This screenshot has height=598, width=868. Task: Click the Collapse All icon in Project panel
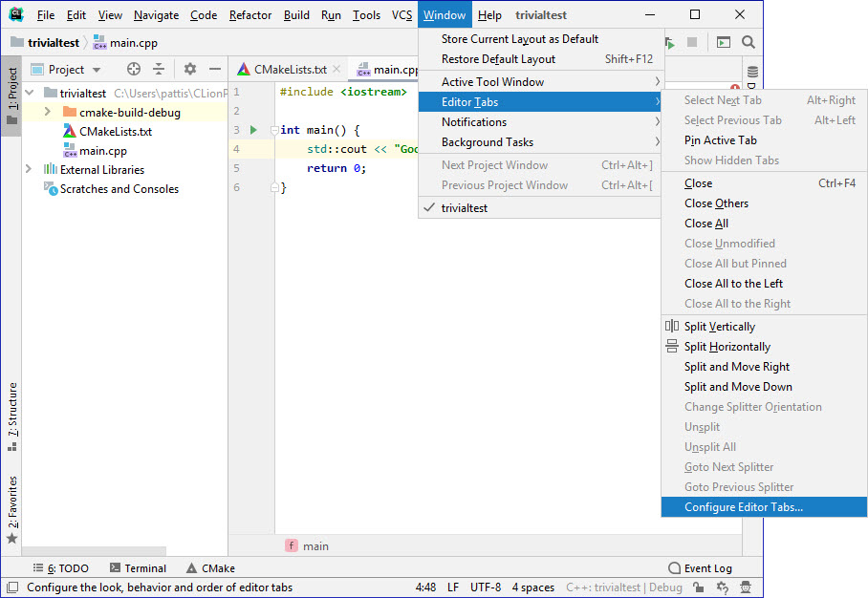click(160, 69)
